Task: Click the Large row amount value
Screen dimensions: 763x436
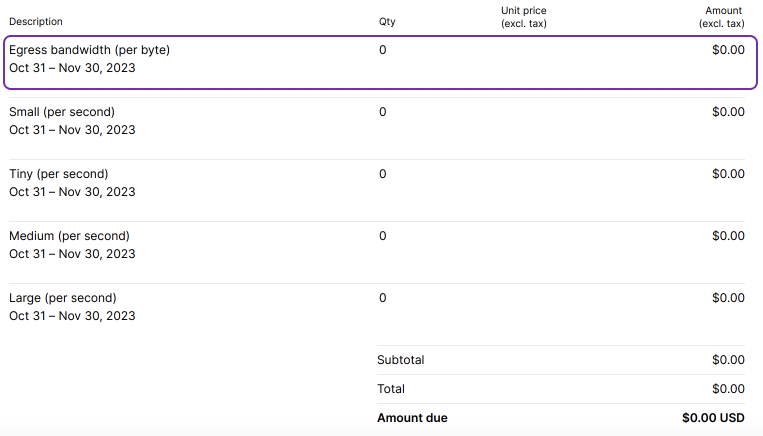Action: point(728,298)
